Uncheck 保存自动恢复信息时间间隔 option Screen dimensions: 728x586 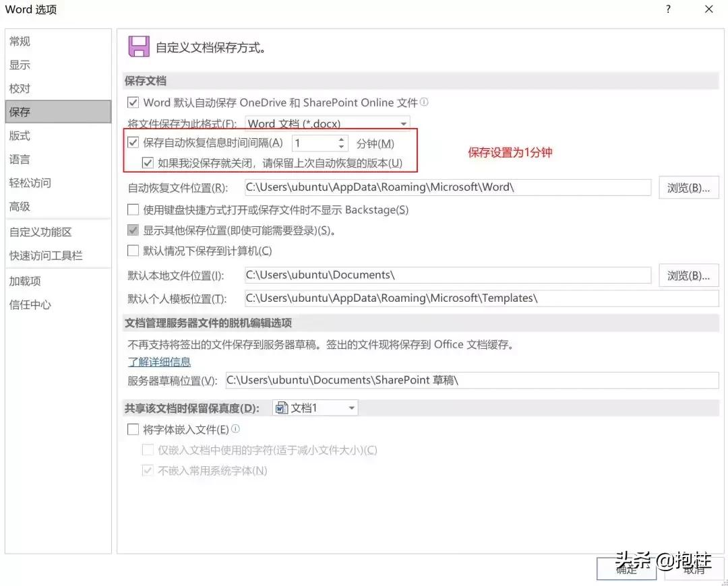click(132, 143)
